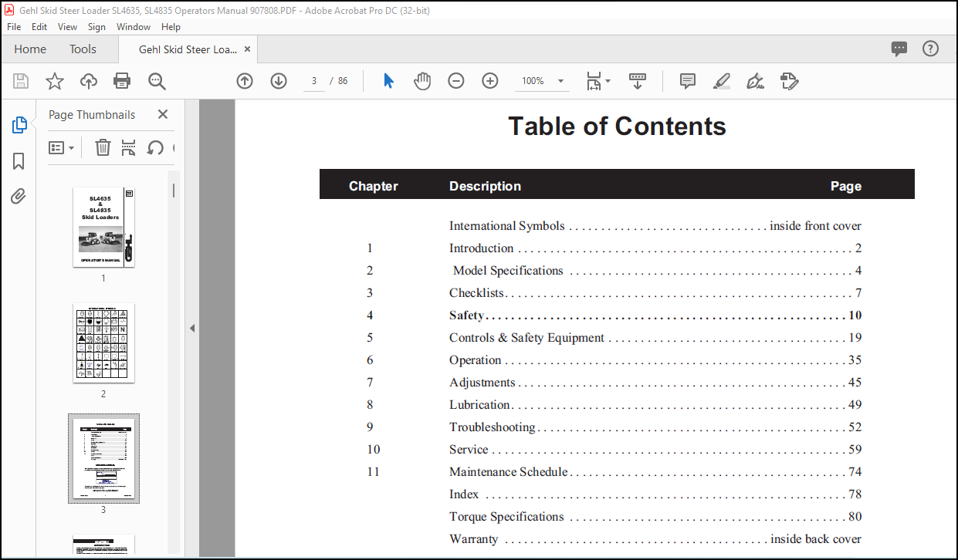The width and height of the screenshot is (958, 560).
Task: Click the insert pages icon in thumbnails panel
Action: click(x=129, y=147)
